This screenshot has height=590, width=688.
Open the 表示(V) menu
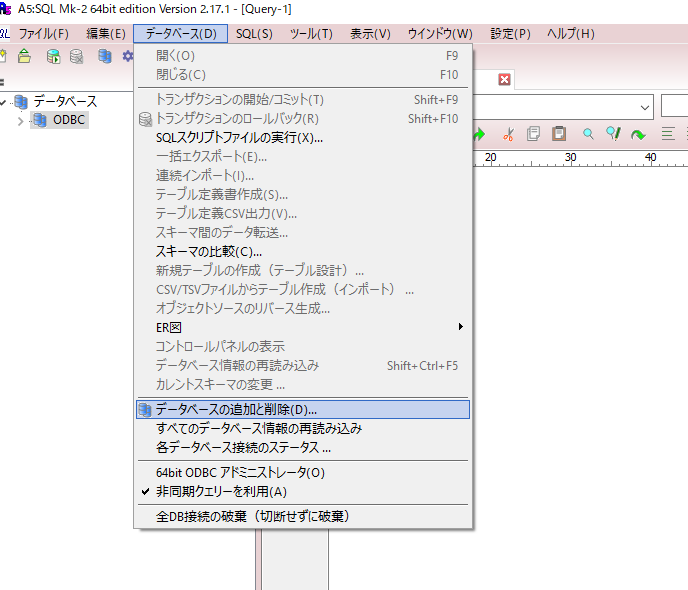point(370,34)
